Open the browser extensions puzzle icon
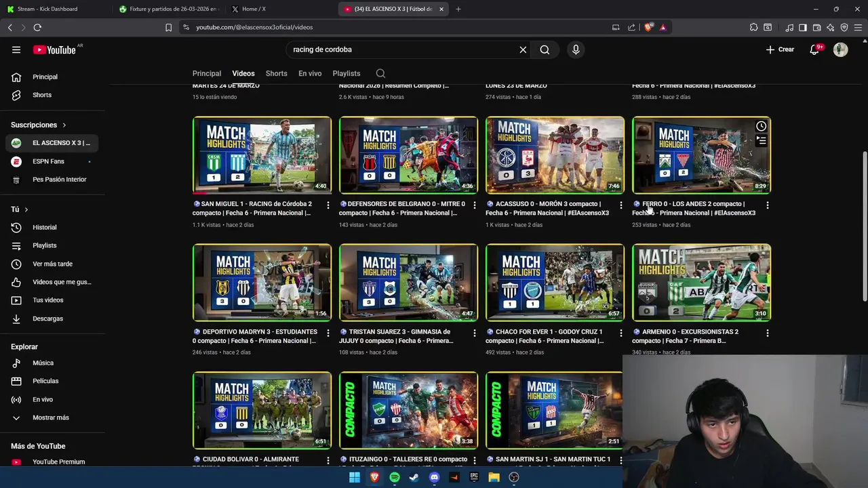868x488 pixels. pyautogui.click(x=753, y=27)
